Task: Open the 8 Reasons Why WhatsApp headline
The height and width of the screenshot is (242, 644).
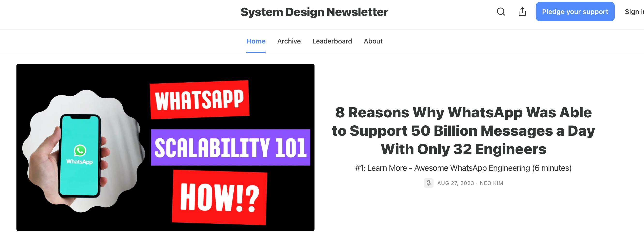Action: [463, 130]
